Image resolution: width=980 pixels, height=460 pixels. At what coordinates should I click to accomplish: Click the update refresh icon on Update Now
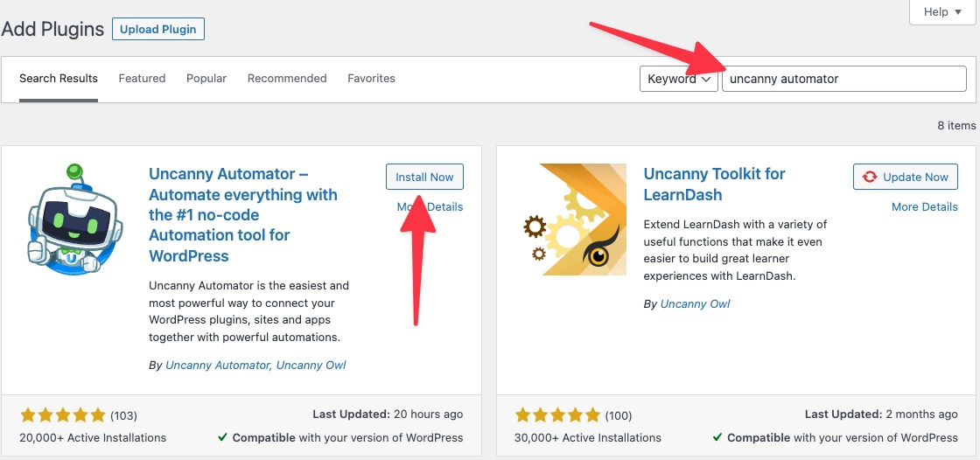(870, 177)
